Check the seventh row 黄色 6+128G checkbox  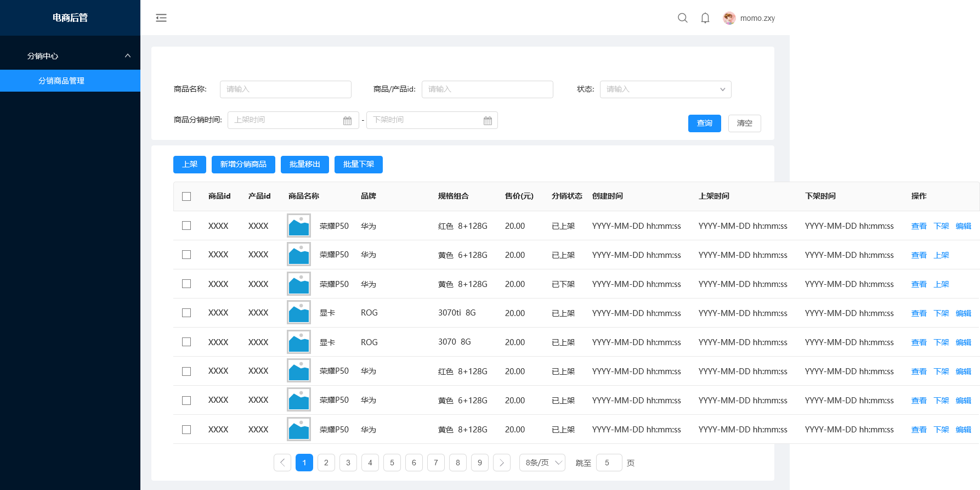186,401
